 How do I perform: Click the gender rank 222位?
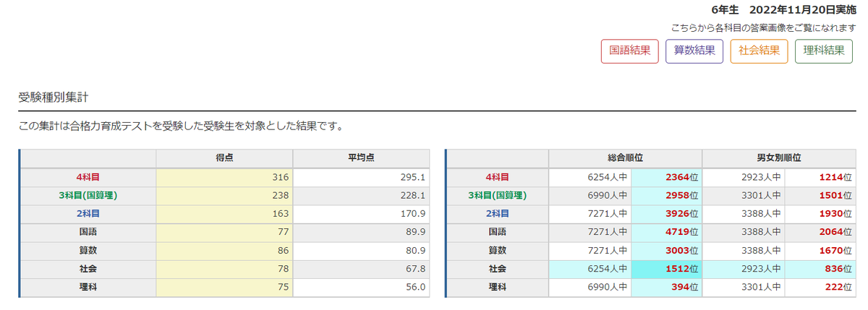pyautogui.click(x=838, y=287)
